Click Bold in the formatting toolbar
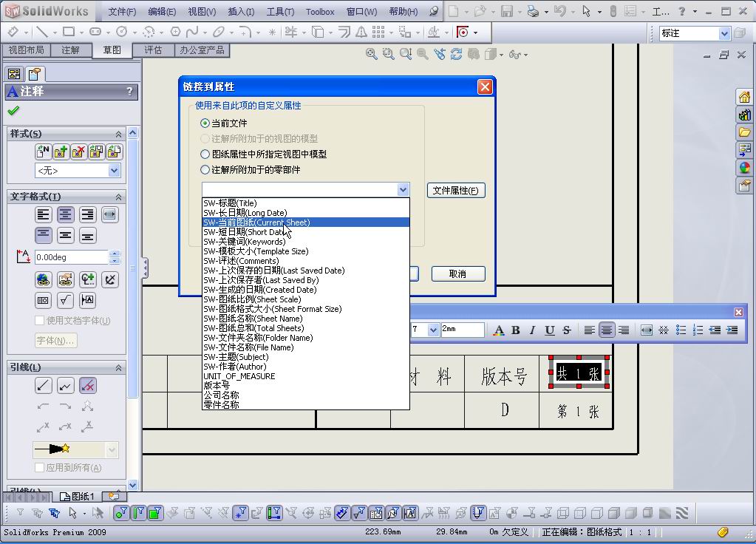This screenshot has height=544, width=756. (x=515, y=330)
